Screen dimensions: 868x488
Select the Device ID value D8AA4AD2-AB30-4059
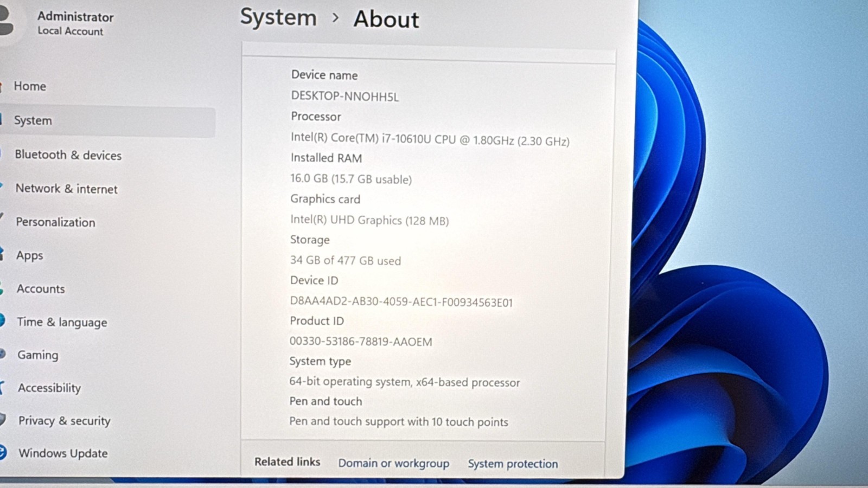(401, 302)
